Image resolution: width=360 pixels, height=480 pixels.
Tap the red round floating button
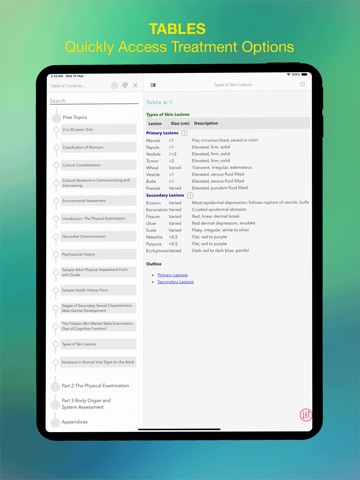tap(305, 415)
